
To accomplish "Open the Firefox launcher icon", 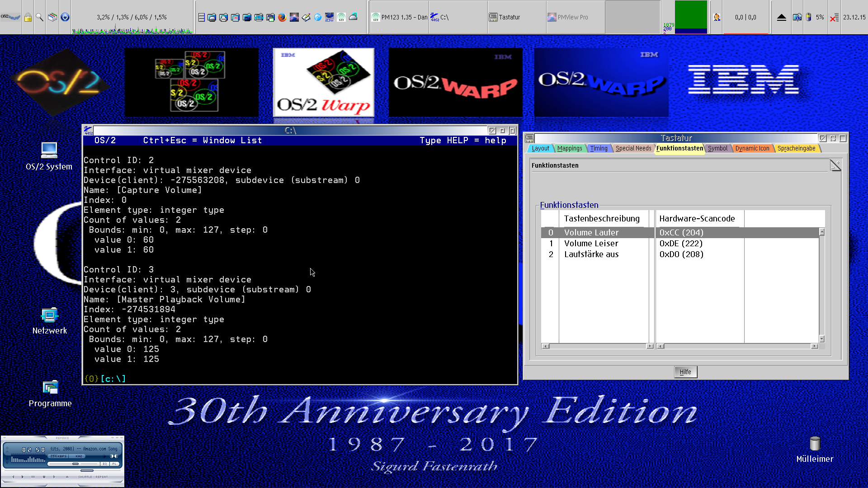I will point(282,17).
